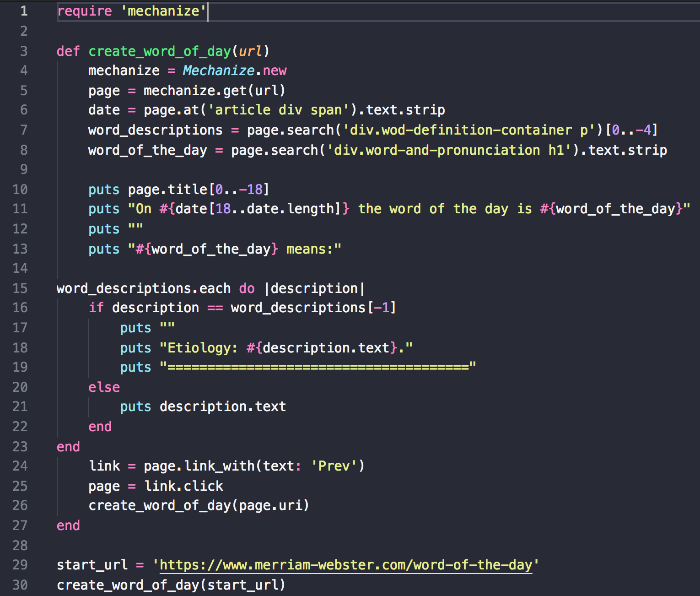Viewport: 700px width, 596px height.
Task: Click the url parameter in the method definition
Action: (249, 51)
